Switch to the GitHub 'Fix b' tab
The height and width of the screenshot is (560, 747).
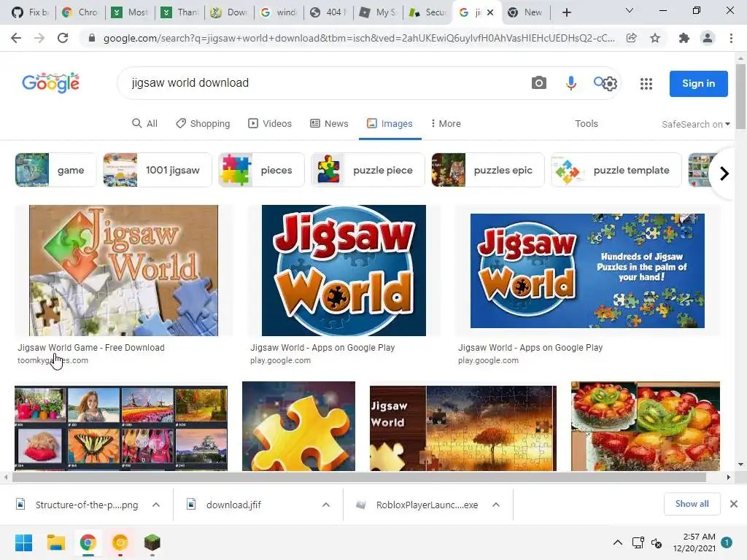pyautogui.click(x=29, y=12)
